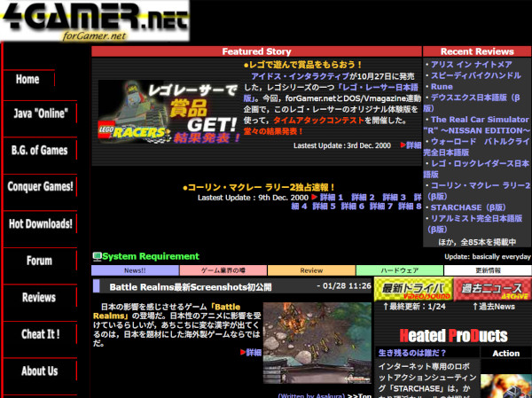Open the System Requirement link

[x=151, y=256]
